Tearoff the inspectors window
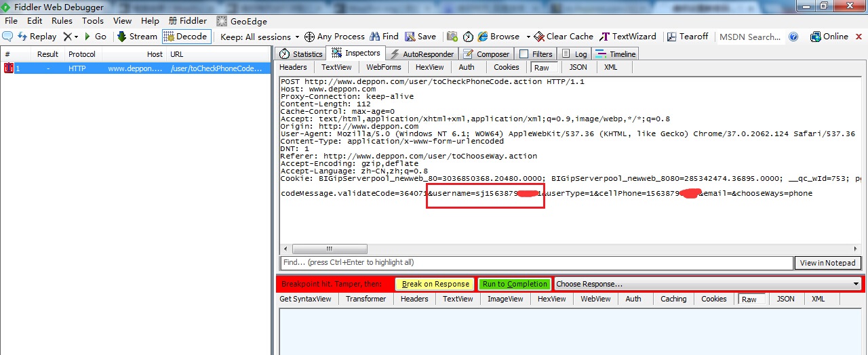Viewport: 868px width, 355px height. click(x=688, y=37)
